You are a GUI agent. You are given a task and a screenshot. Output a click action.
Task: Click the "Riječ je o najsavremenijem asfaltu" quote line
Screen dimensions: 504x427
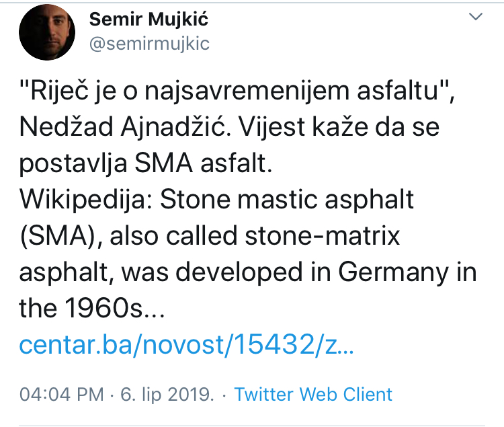pyautogui.click(x=237, y=91)
